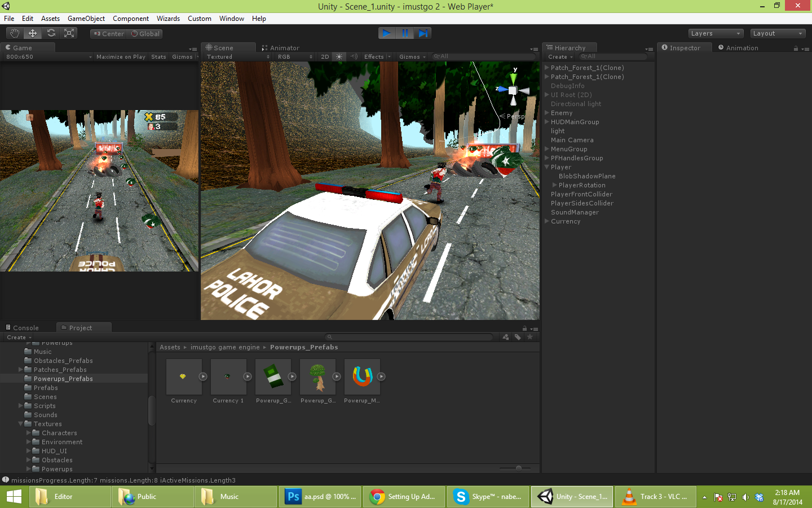Image resolution: width=812 pixels, height=508 pixels.
Task: Select the Hand tool
Action: click(15, 33)
